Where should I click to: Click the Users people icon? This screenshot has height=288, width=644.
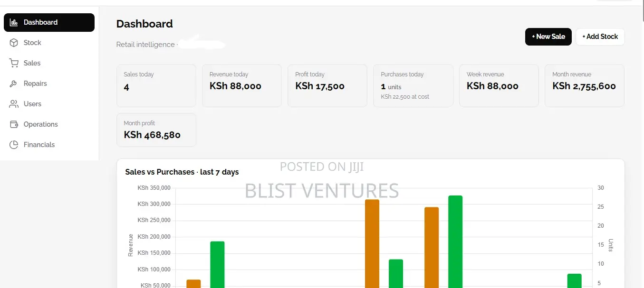(x=14, y=104)
